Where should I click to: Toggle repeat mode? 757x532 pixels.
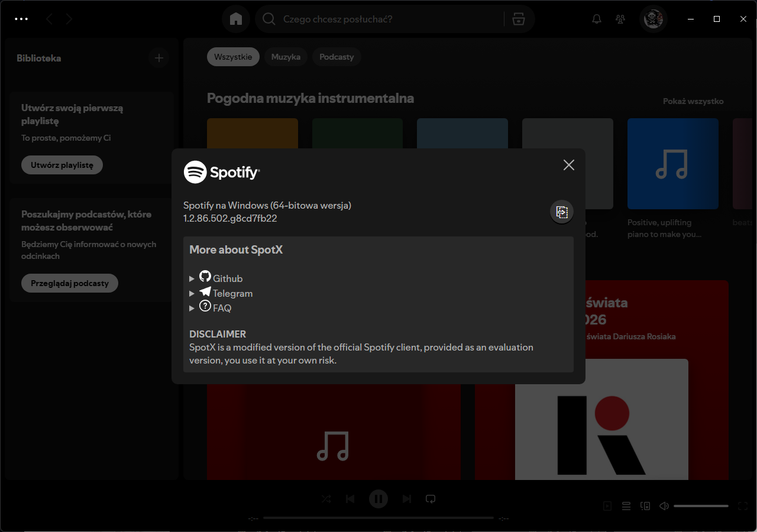(431, 499)
